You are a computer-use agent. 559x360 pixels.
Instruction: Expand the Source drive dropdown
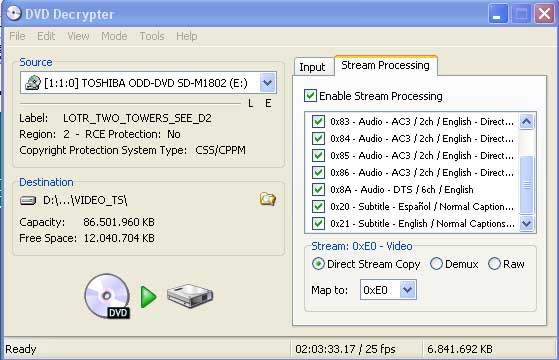click(267, 83)
